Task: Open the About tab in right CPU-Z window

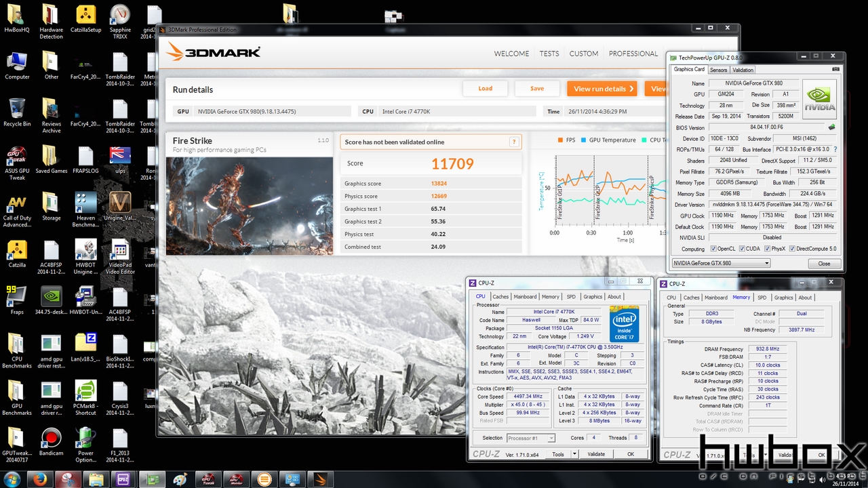Action: pos(805,298)
